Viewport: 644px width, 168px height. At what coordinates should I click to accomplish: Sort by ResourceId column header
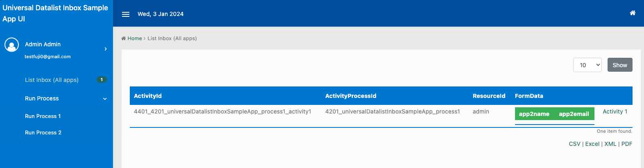pyautogui.click(x=489, y=96)
